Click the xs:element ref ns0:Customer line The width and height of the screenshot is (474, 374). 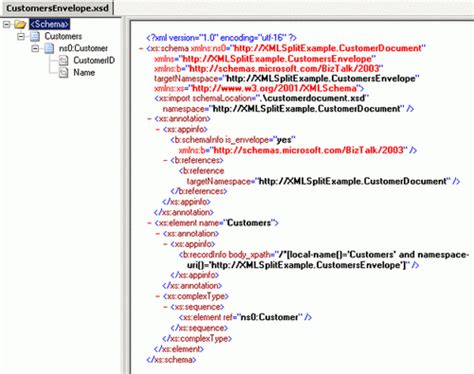[245, 317]
